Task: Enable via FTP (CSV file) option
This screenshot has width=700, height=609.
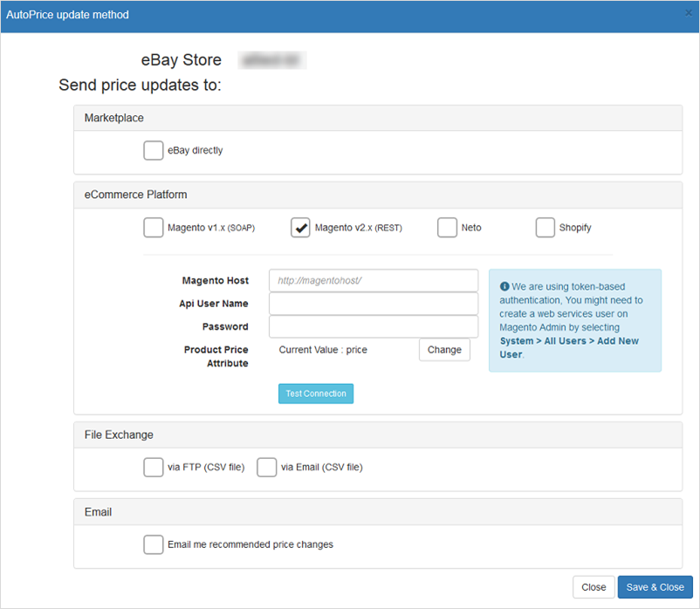Action: click(153, 467)
